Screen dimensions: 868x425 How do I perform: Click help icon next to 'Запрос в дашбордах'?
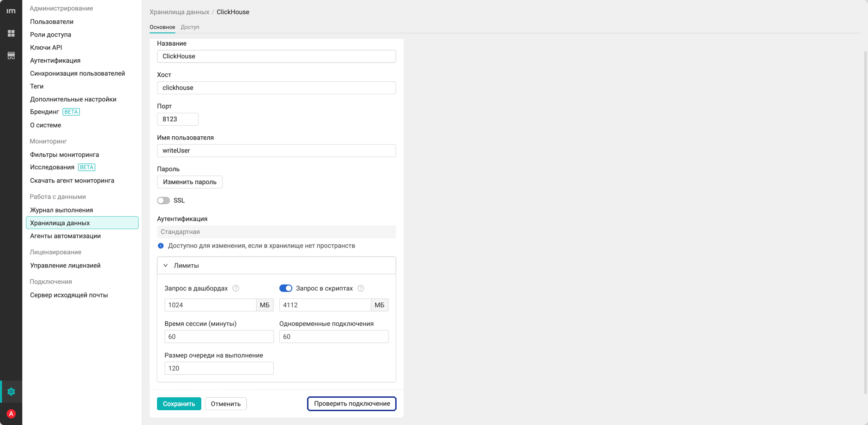235,288
